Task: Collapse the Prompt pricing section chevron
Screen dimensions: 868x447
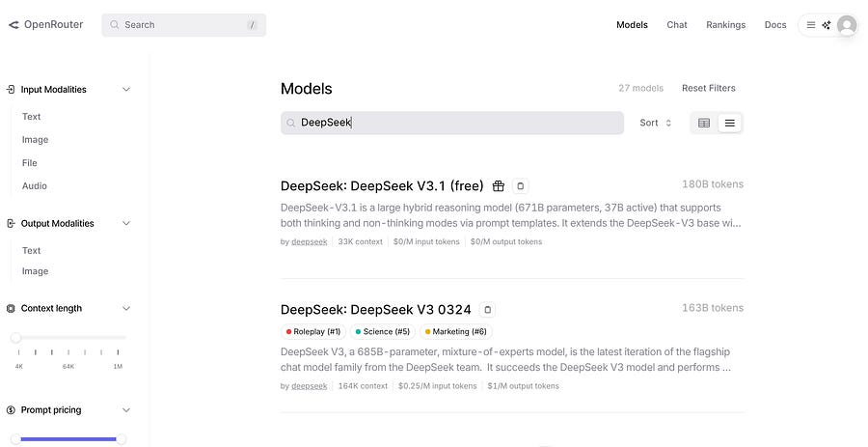Action: [x=126, y=410]
